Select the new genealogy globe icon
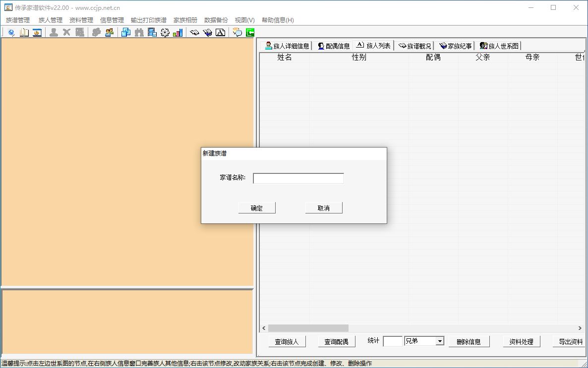 click(11, 32)
